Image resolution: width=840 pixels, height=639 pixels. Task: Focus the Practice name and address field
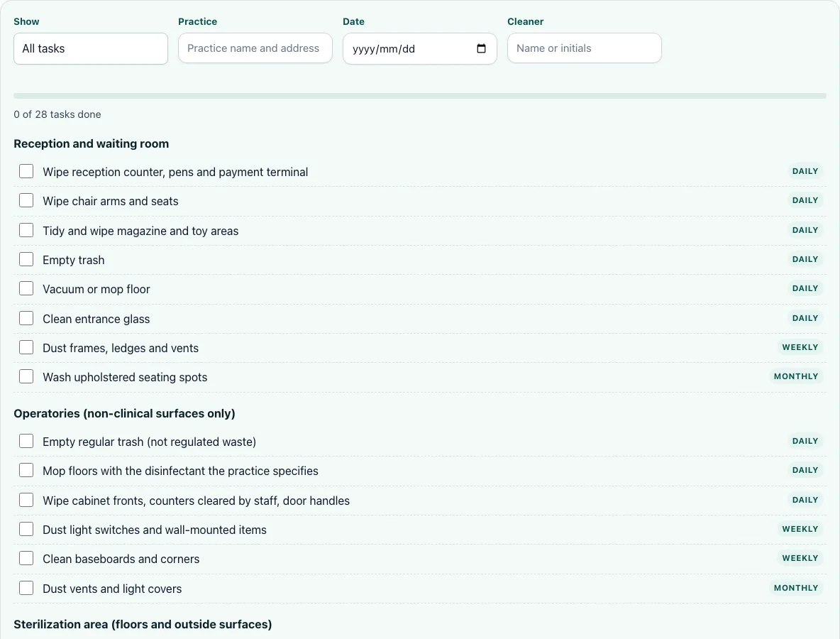point(255,48)
